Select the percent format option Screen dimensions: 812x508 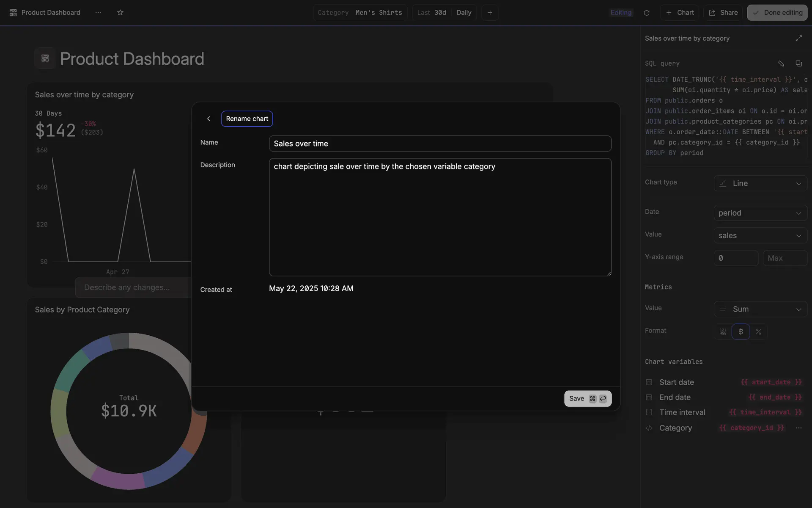(x=758, y=332)
